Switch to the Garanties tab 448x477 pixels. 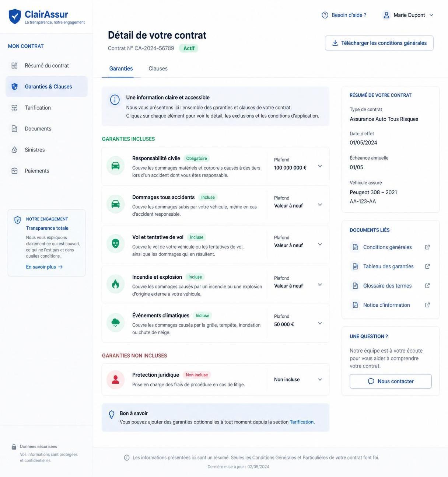(x=121, y=69)
